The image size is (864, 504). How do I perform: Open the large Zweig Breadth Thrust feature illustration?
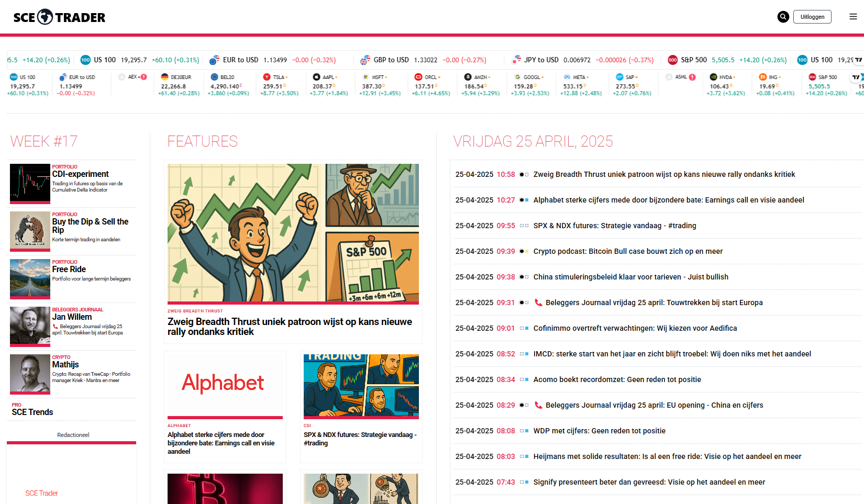tap(293, 233)
